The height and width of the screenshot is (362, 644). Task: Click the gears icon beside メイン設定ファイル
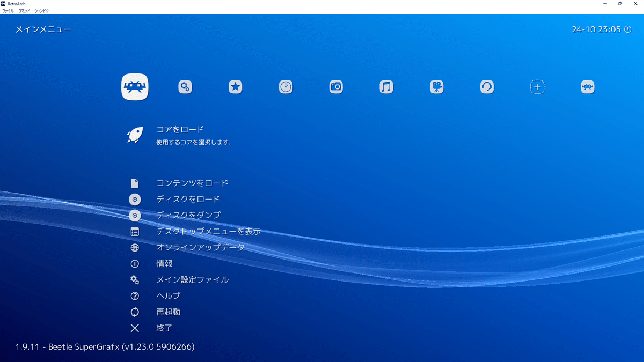coord(135,280)
